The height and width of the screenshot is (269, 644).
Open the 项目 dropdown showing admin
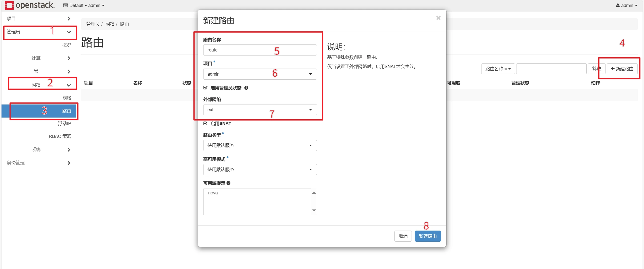260,74
